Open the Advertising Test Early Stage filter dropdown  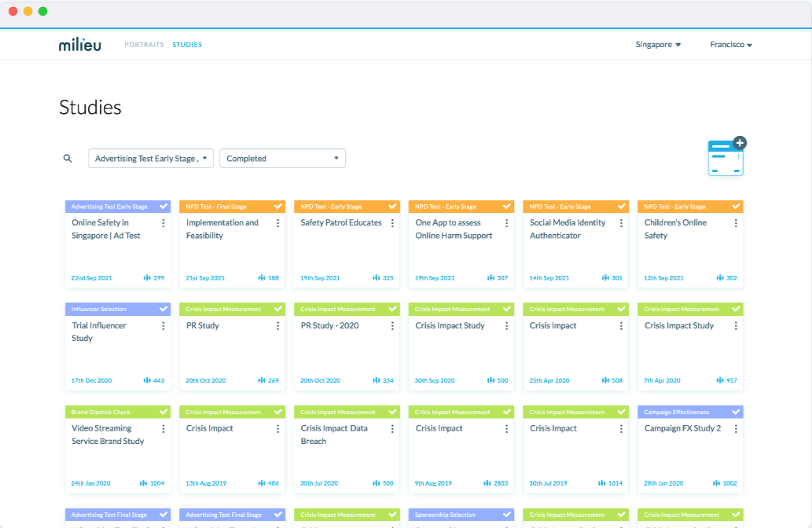(150, 158)
